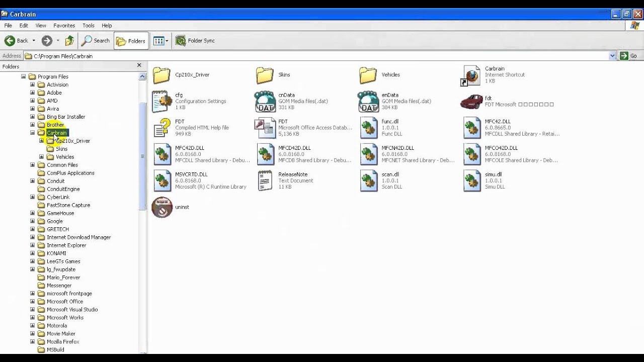Click the Go button

point(628,56)
